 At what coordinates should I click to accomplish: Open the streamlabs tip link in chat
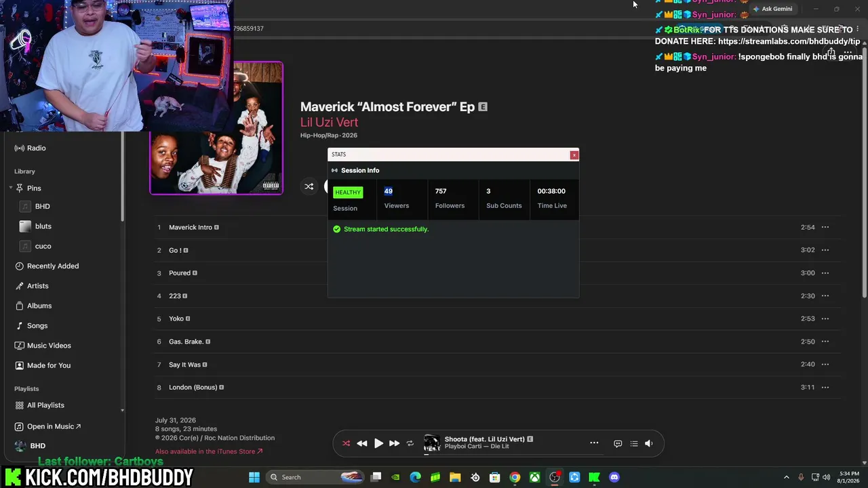pos(789,41)
